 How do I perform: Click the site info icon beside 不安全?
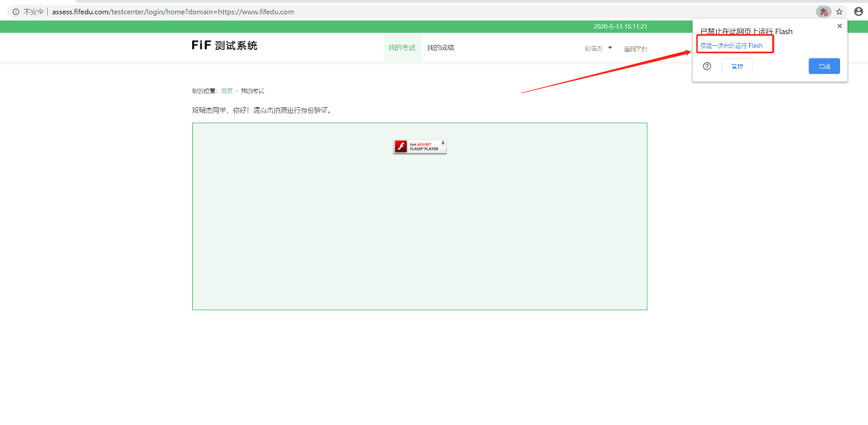(x=16, y=12)
